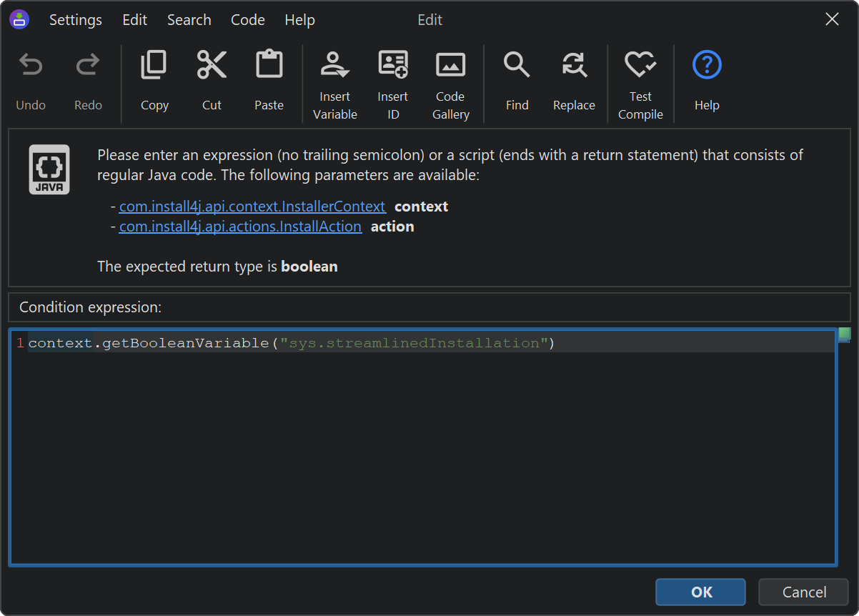
Task: Open the Find tool
Action: click(517, 66)
